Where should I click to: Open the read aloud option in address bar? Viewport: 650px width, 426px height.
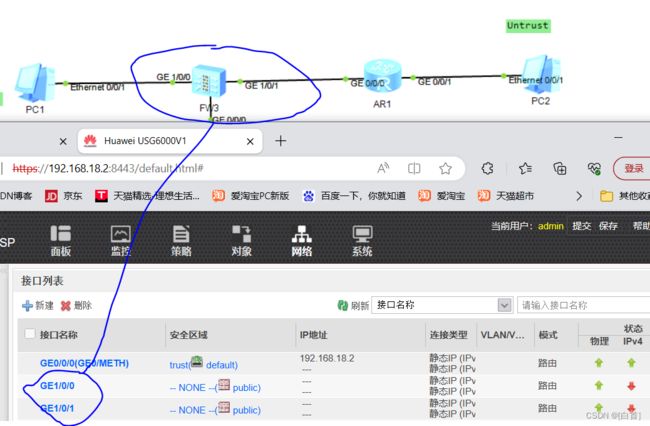click(x=383, y=168)
